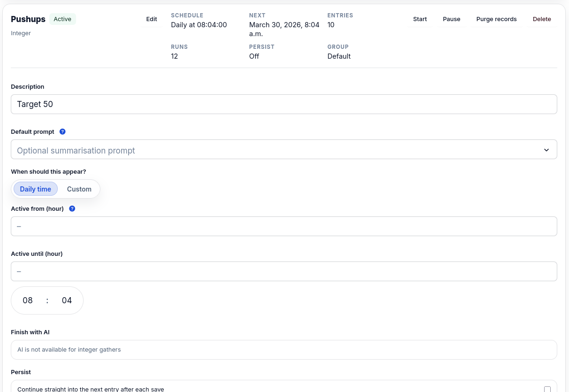Click the Edit button
Screen dimensions: 569x392
coord(152,19)
